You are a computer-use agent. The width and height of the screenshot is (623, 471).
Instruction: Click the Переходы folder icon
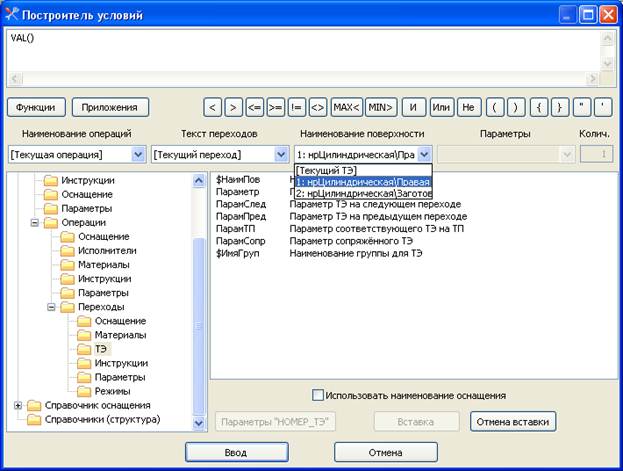click(x=68, y=307)
